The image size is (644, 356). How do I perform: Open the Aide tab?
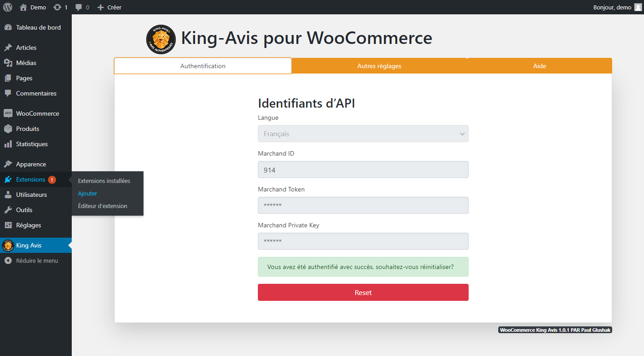point(540,66)
